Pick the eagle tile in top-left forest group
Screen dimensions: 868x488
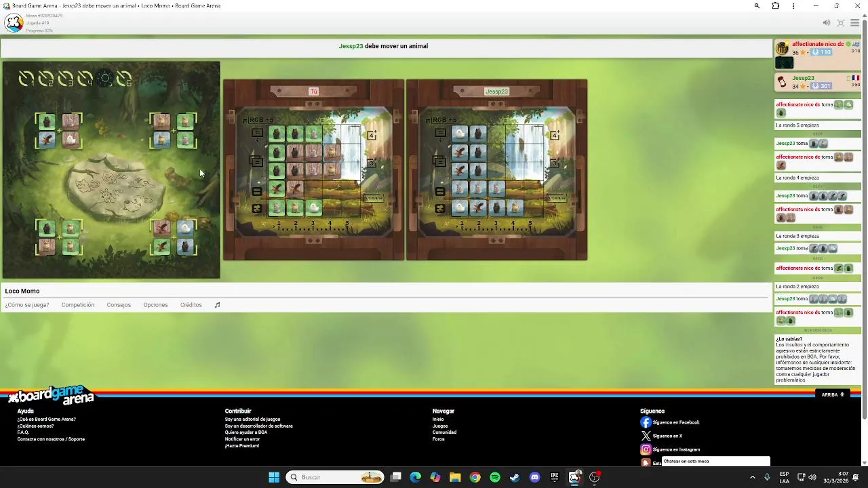click(47, 140)
